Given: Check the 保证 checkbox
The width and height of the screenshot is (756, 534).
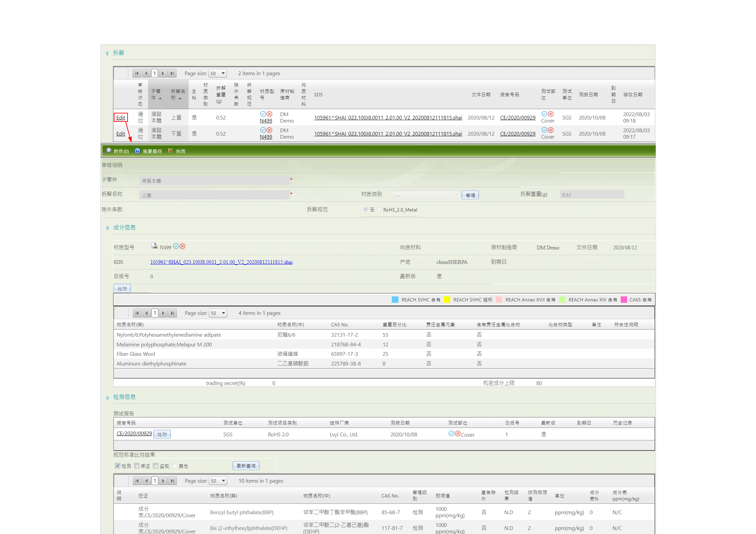Looking at the screenshot, I should coord(137,466).
